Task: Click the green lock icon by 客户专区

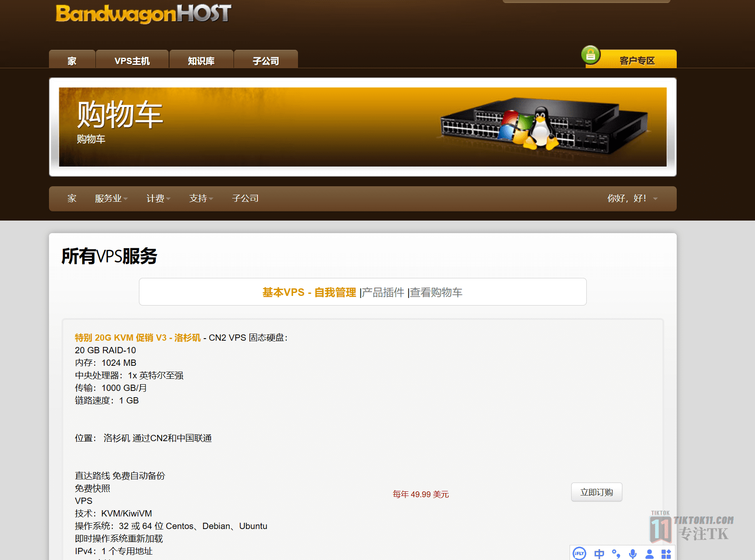Action: [591, 55]
